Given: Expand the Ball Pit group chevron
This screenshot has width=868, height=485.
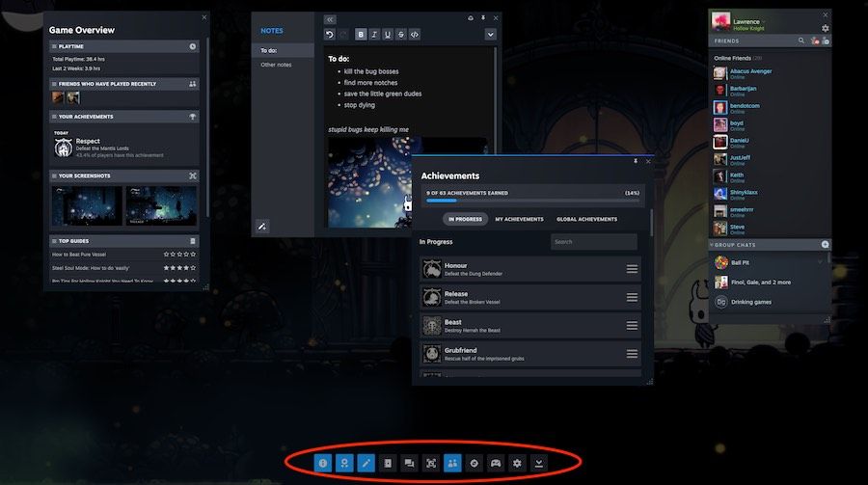Looking at the screenshot, I should tap(820, 262).
